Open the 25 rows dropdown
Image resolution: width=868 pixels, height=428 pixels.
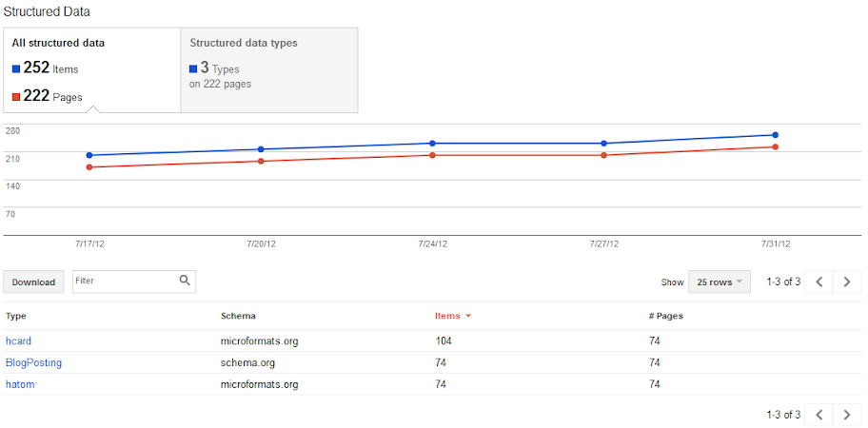pyautogui.click(x=720, y=282)
